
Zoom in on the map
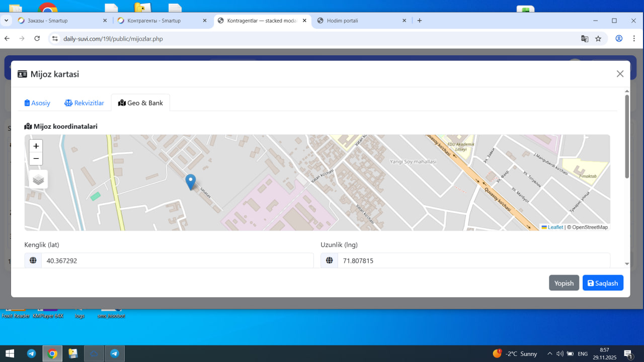pyautogui.click(x=36, y=146)
